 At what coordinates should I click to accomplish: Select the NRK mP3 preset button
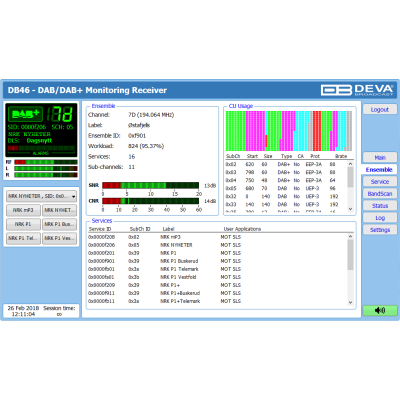[23, 210]
